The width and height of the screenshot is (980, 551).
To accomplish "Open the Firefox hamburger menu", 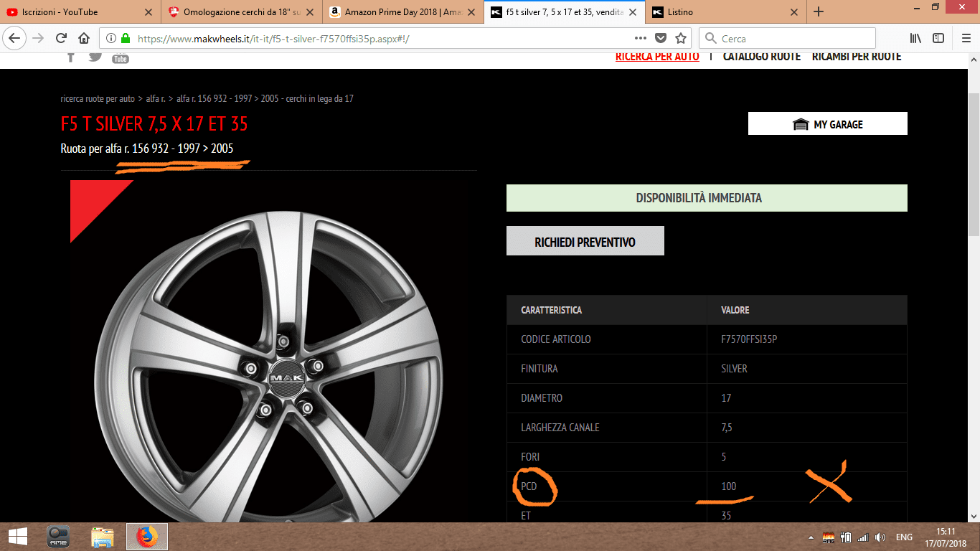I will click(966, 39).
